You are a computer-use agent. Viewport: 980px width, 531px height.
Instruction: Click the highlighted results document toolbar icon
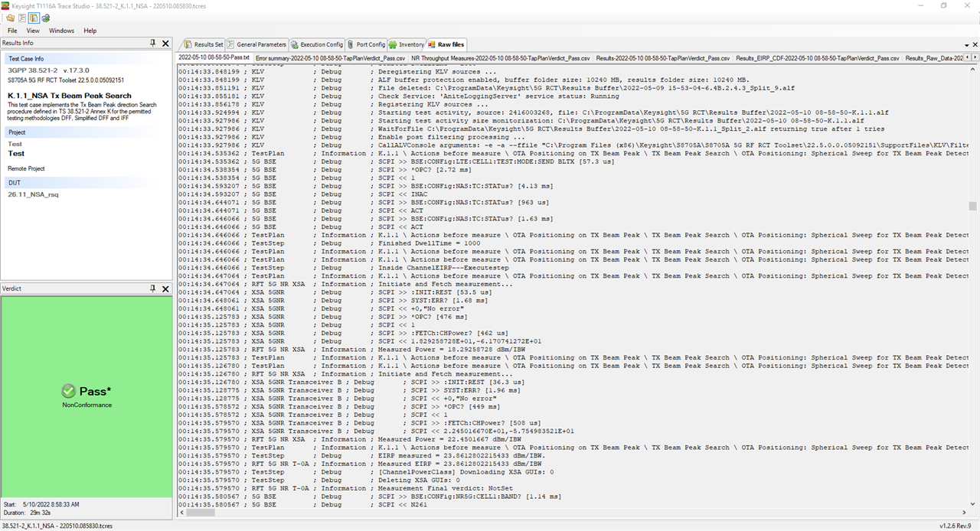point(34,18)
